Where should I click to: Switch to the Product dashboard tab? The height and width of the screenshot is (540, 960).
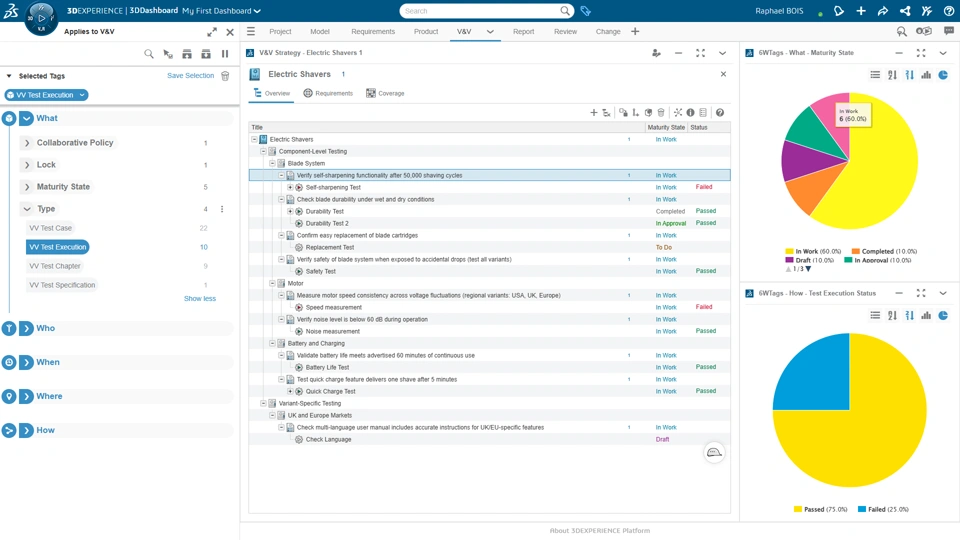point(426,31)
